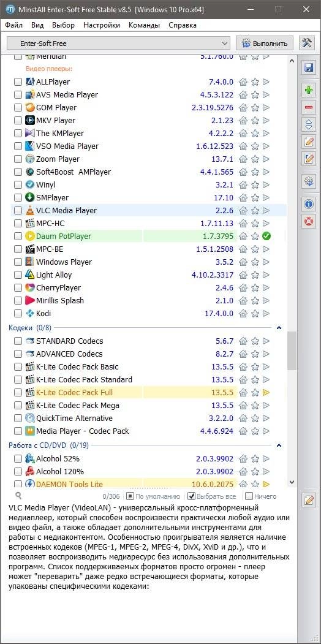Screen dimensions: 321x644
Task: Open the Выбор menu
Action: click(x=63, y=25)
